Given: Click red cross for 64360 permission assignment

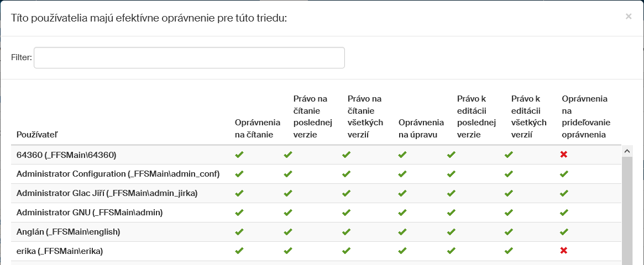Looking at the screenshot, I should 564,155.
